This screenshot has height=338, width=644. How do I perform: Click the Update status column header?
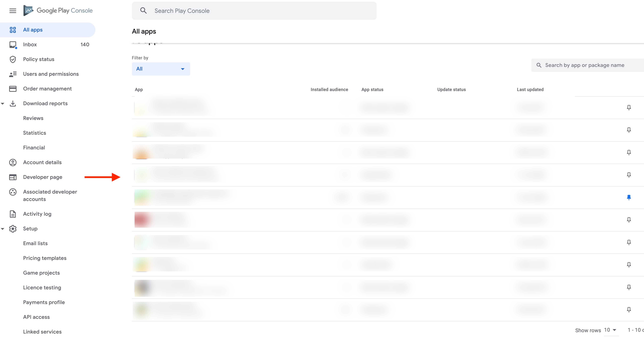[451, 89]
